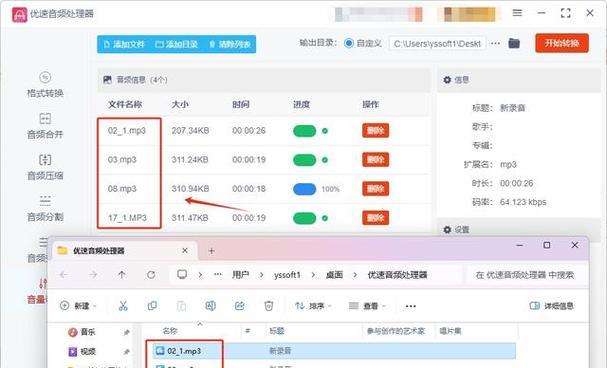Open the 音频合并 audio merge tool

[x=45, y=126]
